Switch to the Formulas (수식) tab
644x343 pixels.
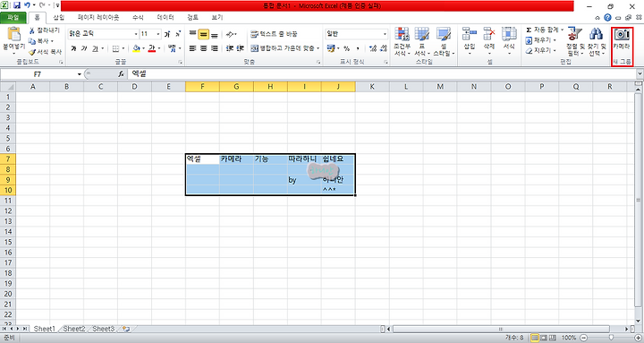click(x=138, y=18)
